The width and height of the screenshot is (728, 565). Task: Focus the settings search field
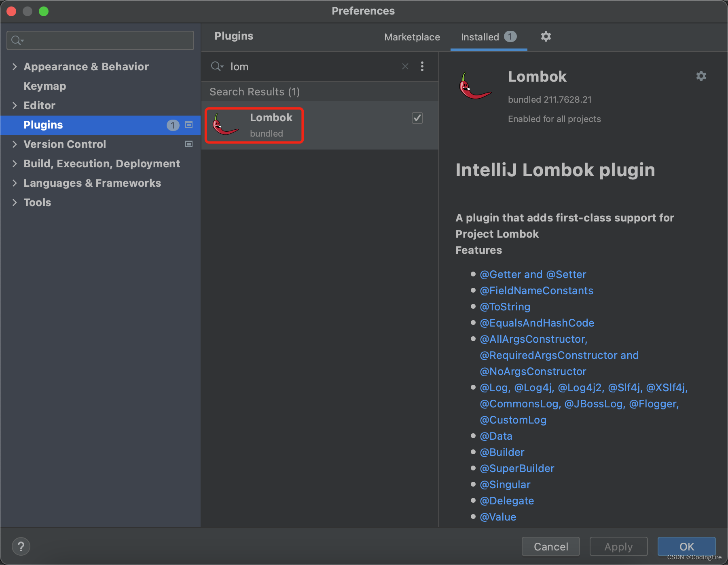pos(100,40)
